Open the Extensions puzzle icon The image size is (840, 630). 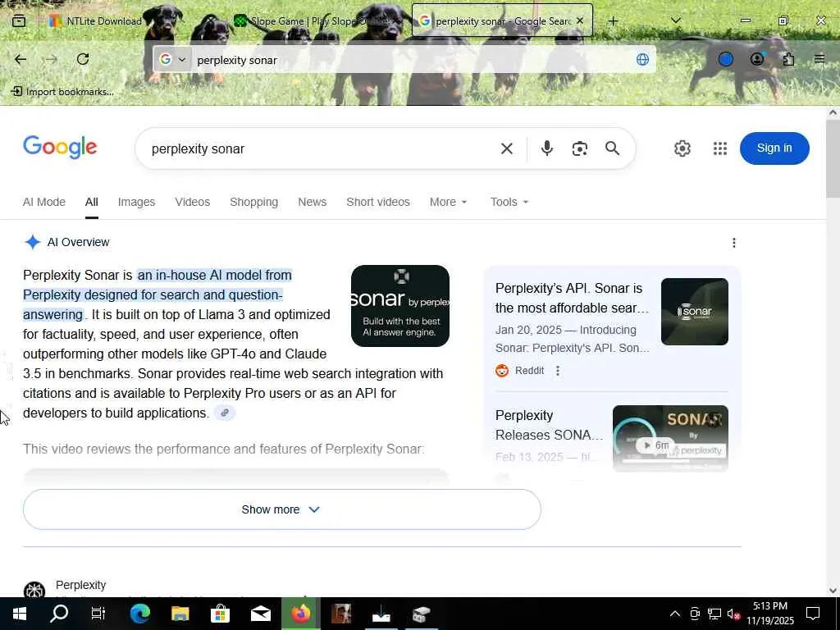(788, 59)
